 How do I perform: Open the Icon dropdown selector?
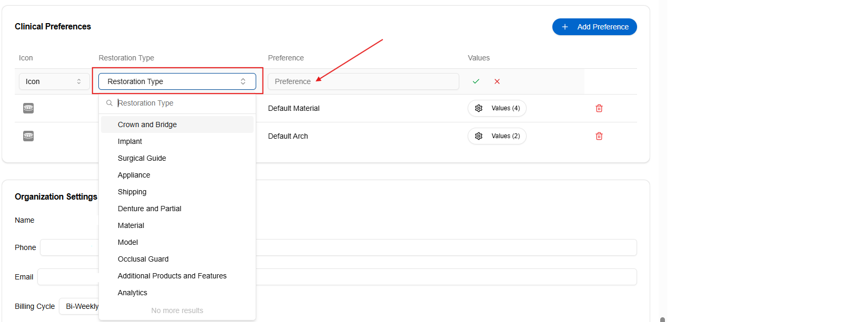tap(54, 81)
